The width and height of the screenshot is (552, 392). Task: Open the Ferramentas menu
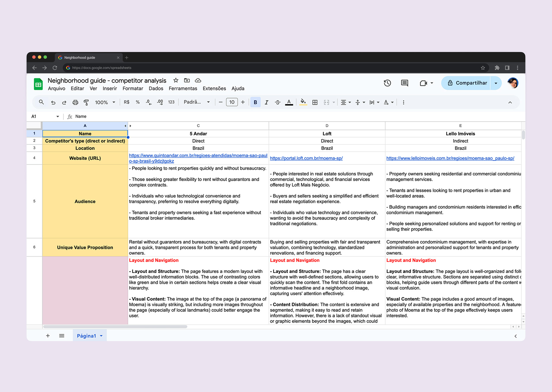tap(183, 88)
